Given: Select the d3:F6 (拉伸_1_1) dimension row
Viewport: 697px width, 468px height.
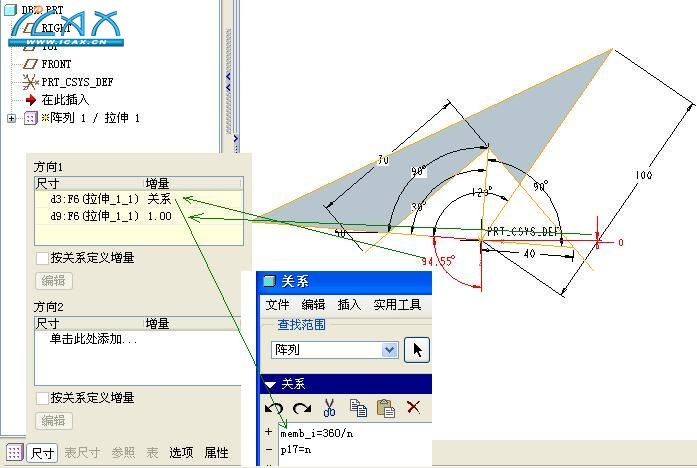Looking at the screenshot, I should 139,199.
